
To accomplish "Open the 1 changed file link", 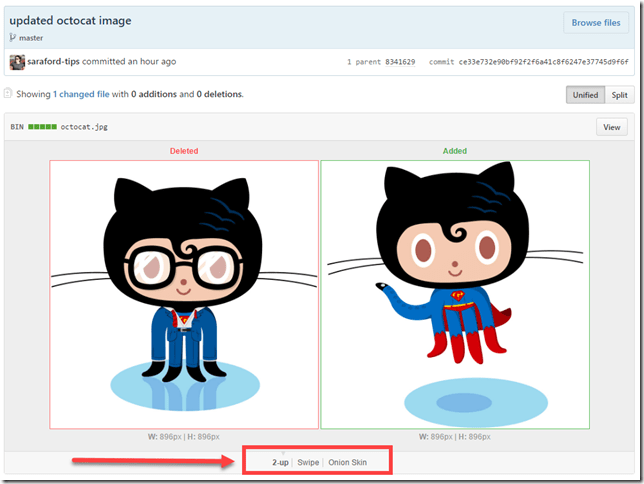I will [x=81, y=94].
